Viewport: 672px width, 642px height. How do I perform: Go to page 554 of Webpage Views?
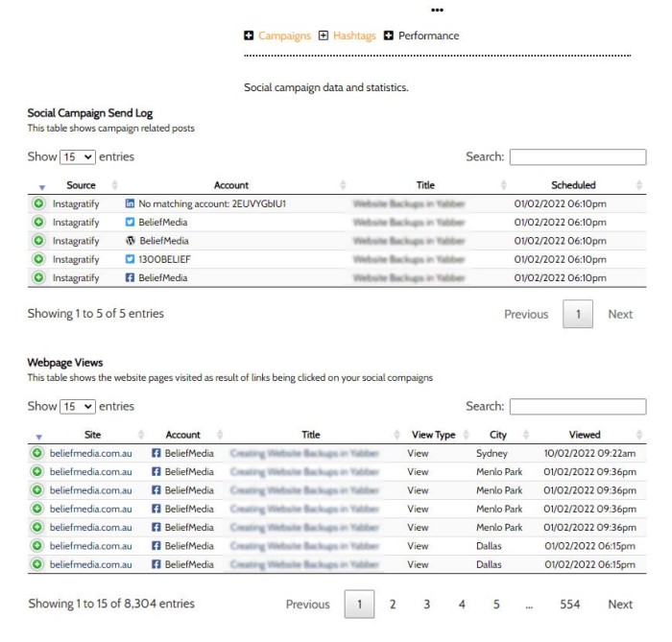pyautogui.click(x=570, y=605)
